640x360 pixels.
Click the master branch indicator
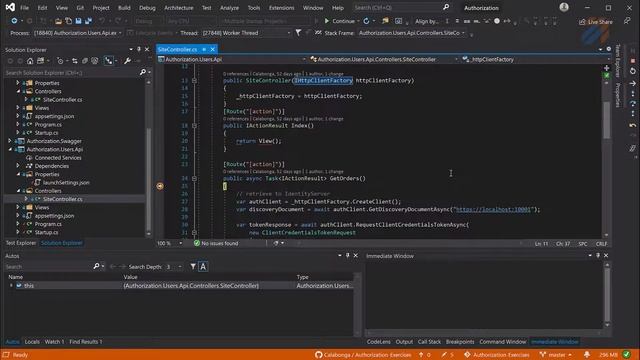(556, 355)
